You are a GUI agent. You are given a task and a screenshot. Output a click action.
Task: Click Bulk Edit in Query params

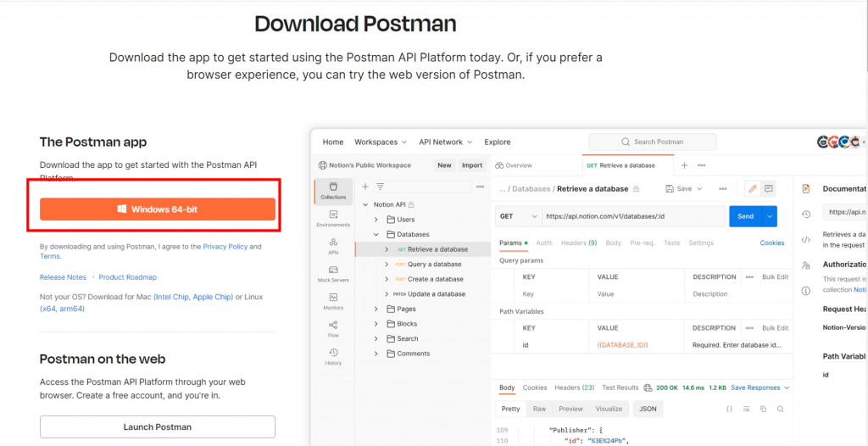pos(775,276)
